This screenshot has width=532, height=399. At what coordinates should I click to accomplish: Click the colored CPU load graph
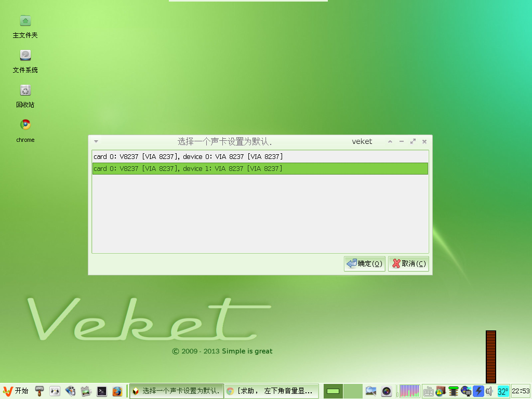pyautogui.click(x=409, y=391)
